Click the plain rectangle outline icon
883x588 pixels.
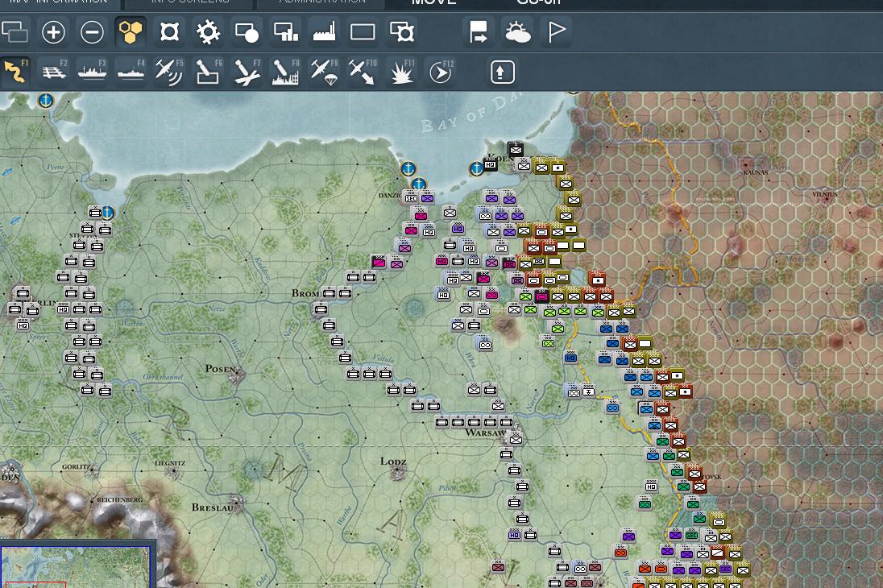pyautogui.click(x=363, y=31)
